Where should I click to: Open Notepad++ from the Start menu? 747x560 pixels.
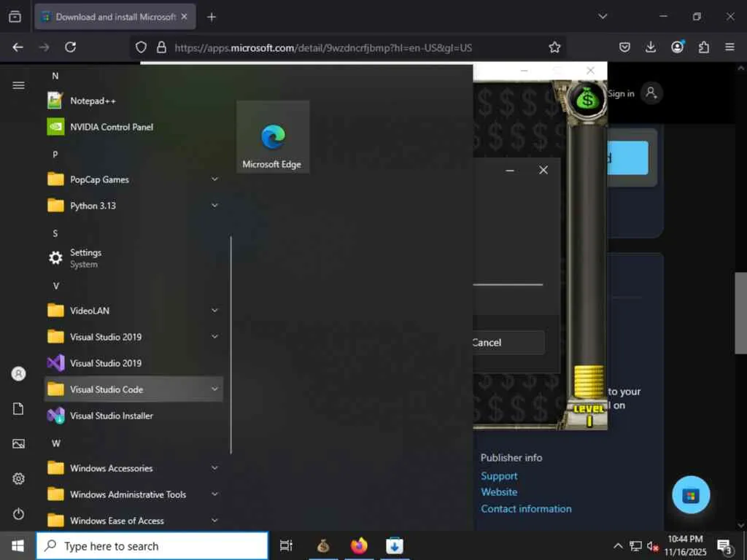[133, 101]
